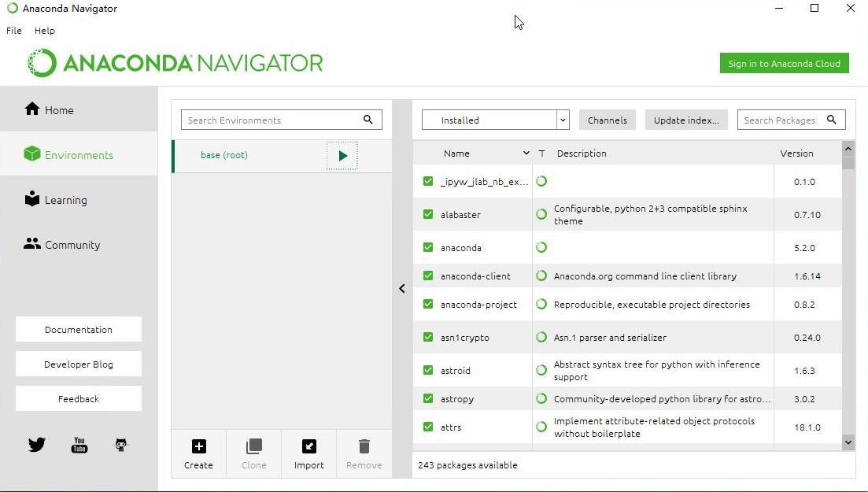This screenshot has height=492, width=868.
Task: Open the GitHub link icon
Action: 120,444
